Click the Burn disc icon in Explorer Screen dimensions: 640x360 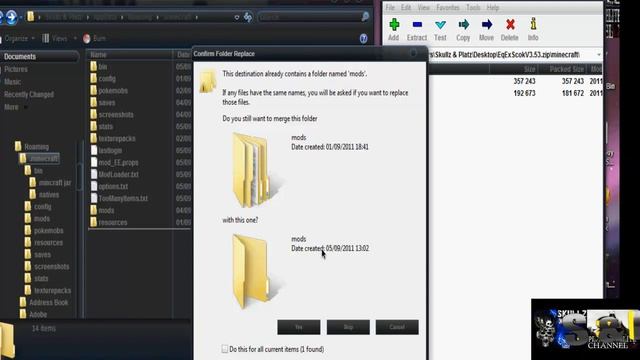tap(87, 38)
